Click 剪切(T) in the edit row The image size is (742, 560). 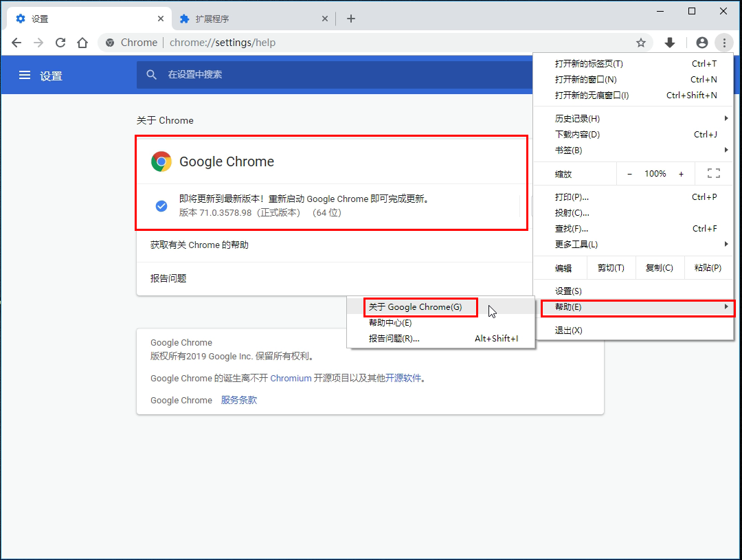[611, 268]
